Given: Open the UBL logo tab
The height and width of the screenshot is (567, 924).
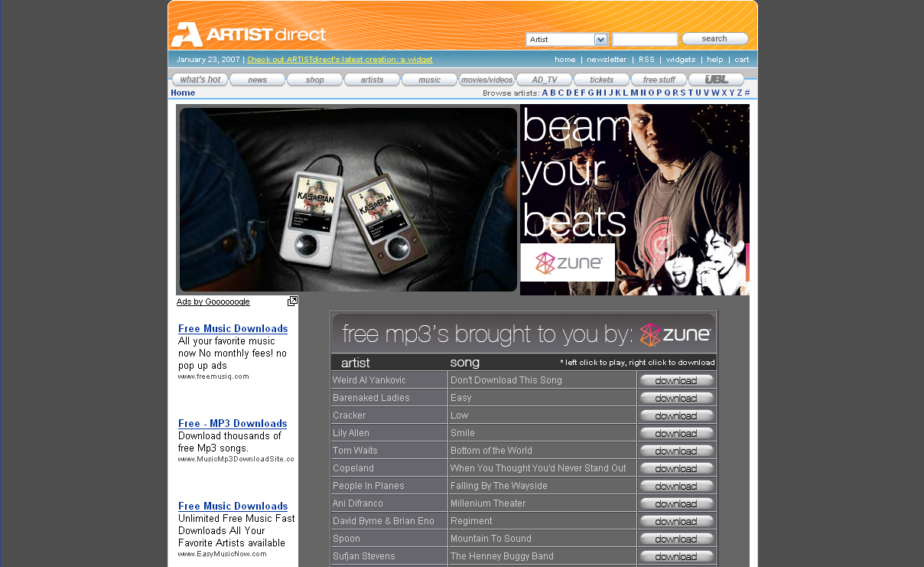Looking at the screenshot, I should coord(716,80).
